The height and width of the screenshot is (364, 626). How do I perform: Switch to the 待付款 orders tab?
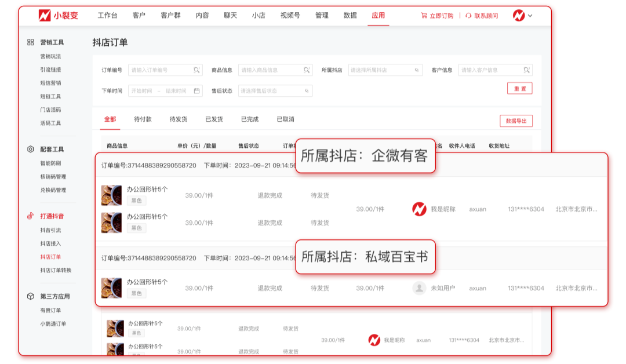coord(143,119)
